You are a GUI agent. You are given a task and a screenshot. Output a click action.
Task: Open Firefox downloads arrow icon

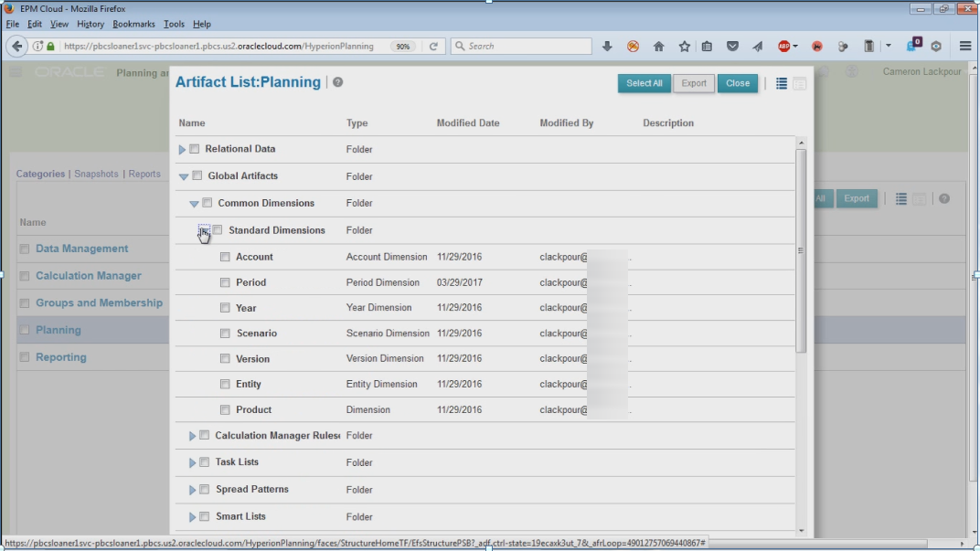[607, 47]
